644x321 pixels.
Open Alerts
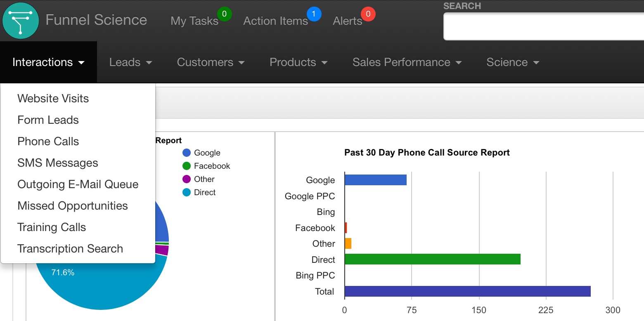348,21
